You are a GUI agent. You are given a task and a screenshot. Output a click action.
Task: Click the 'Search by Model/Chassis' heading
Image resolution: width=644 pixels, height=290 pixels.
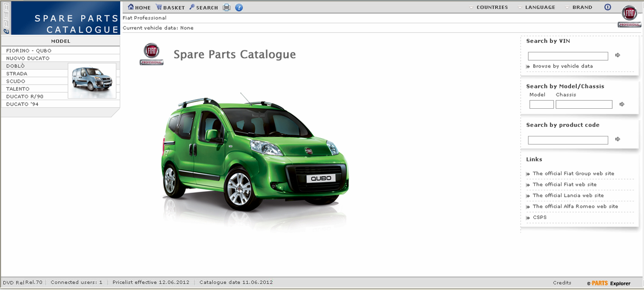[x=565, y=87]
